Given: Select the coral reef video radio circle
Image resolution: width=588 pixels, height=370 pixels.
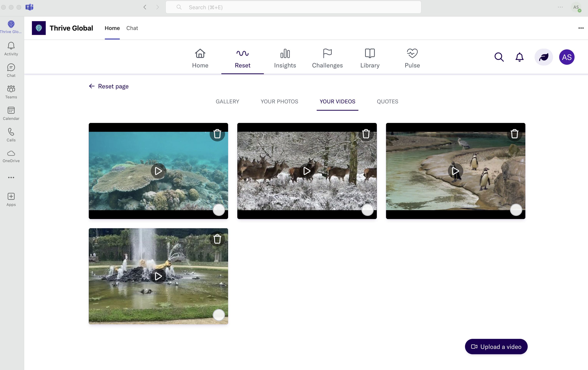Looking at the screenshot, I should [x=218, y=210].
